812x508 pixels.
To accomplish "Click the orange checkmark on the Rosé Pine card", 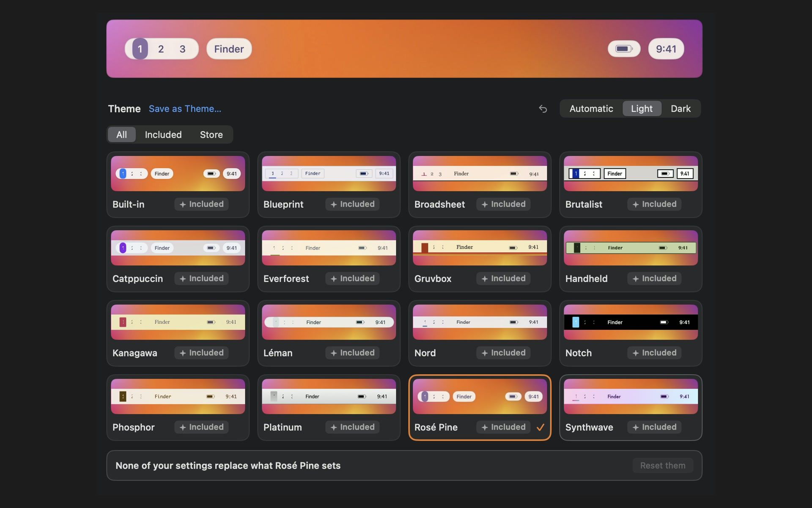I will click(540, 427).
